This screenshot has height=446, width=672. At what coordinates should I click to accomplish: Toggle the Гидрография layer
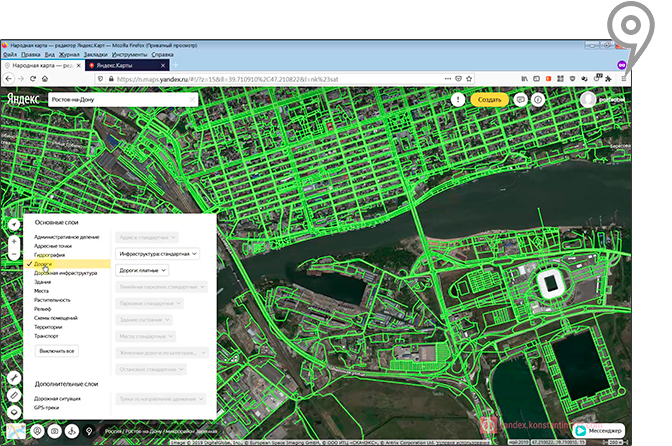(49, 255)
